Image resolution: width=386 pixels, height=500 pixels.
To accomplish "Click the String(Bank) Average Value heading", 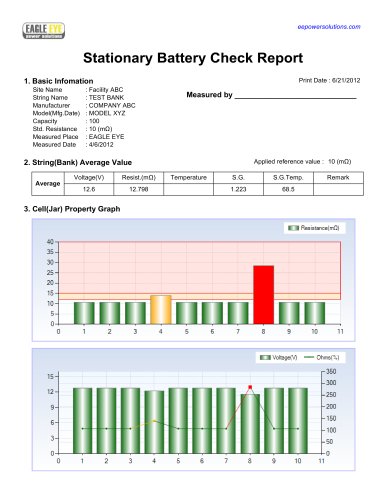I will [x=78, y=163].
